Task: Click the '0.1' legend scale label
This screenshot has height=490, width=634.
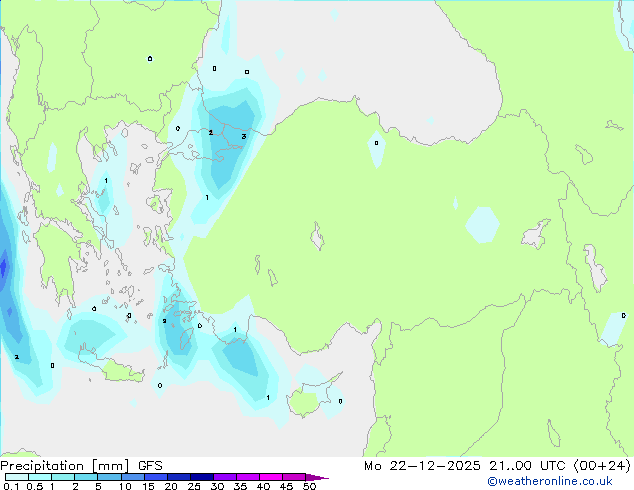Action: (x=11, y=486)
